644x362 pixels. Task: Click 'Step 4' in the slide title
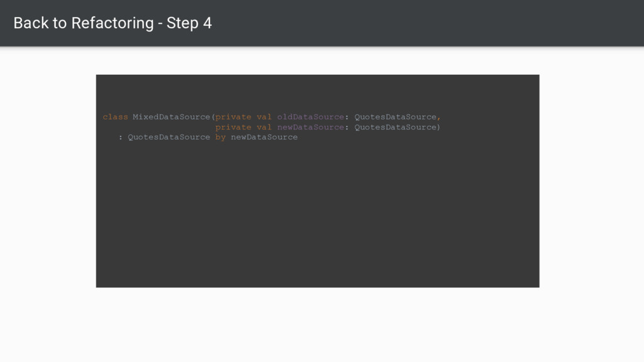pos(189,23)
